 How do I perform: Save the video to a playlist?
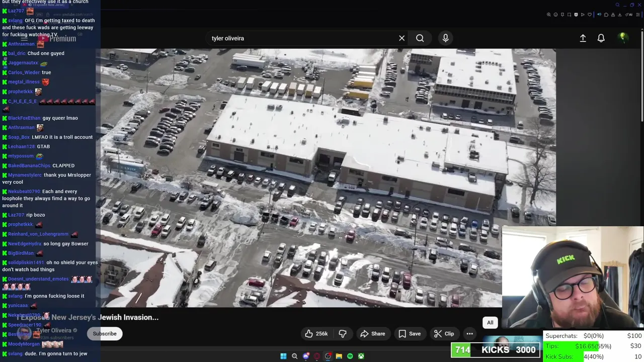pos(410,333)
